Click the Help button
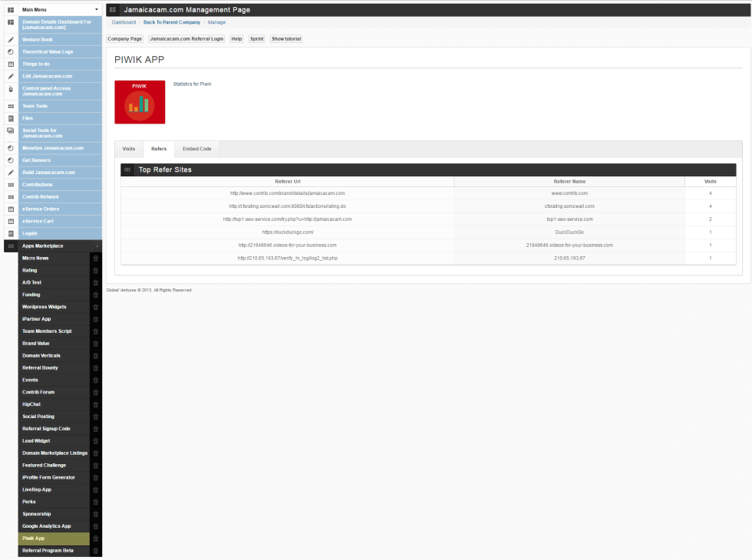The height and width of the screenshot is (560, 752). (236, 39)
